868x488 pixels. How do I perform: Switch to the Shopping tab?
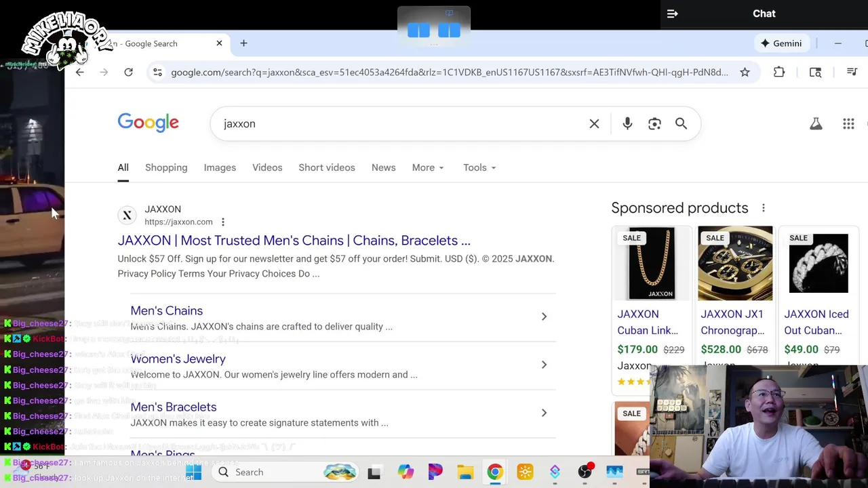pyautogui.click(x=166, y=167)
